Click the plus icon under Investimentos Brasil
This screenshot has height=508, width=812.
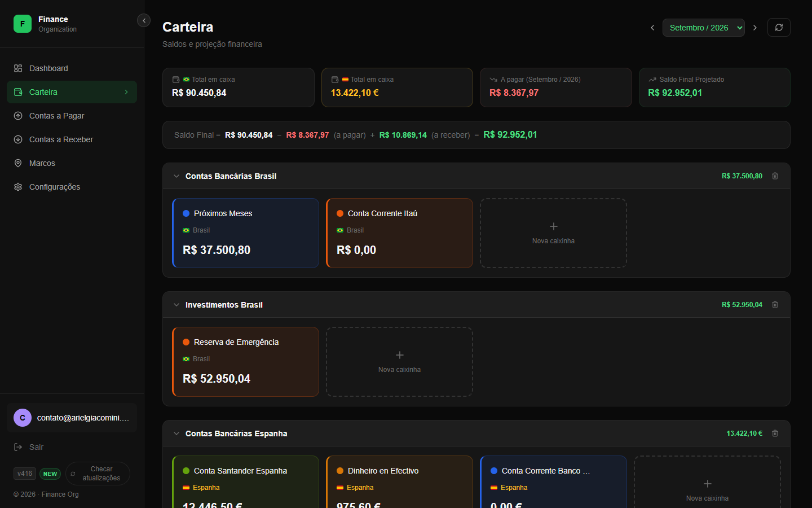pos(400,355)
